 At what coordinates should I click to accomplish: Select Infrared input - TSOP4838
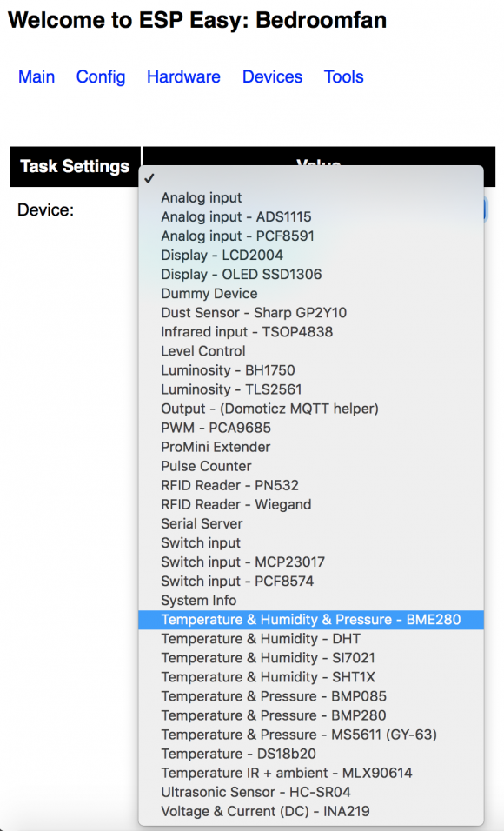click(x=311, y=332)
